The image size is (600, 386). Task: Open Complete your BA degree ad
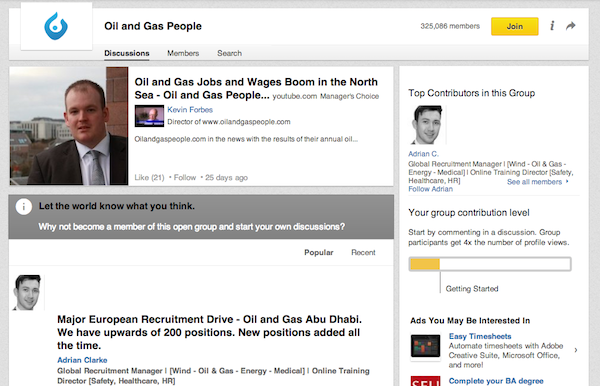(496, 381)
